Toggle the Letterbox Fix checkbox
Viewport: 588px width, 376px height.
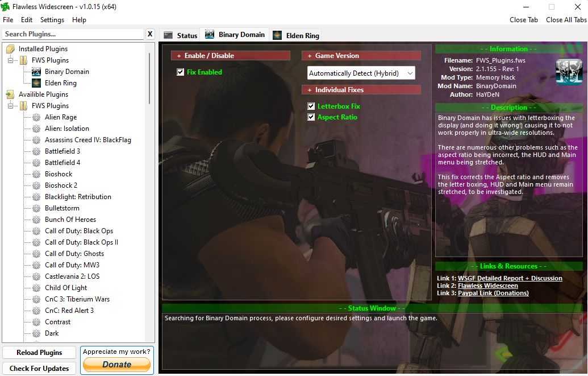click(x=311, y=106)
